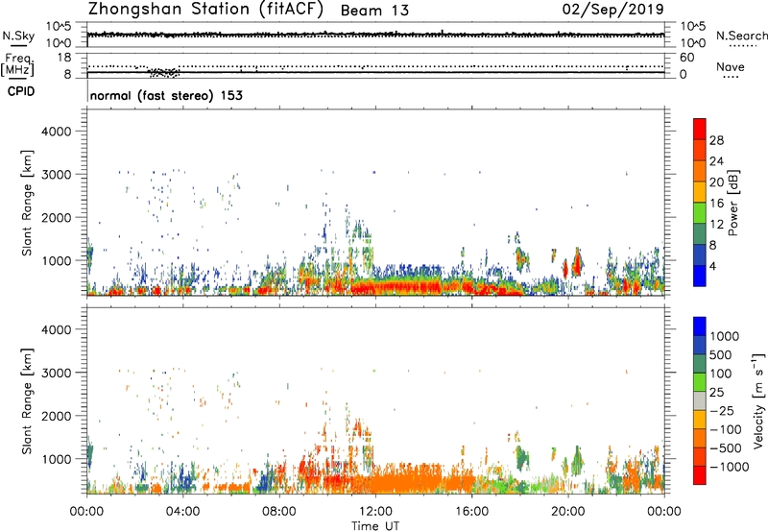Click the '-500' Velocity colorbar value

tap(726, 447)
